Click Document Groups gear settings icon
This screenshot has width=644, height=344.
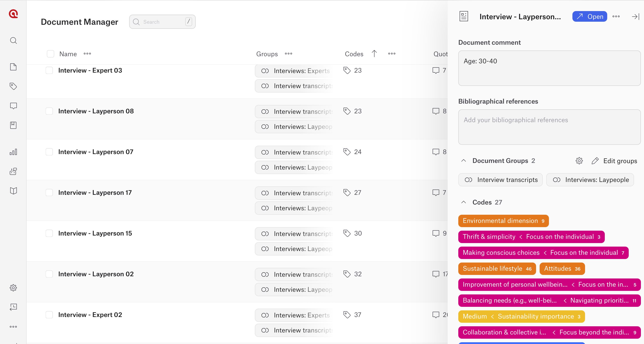point(579,161)
